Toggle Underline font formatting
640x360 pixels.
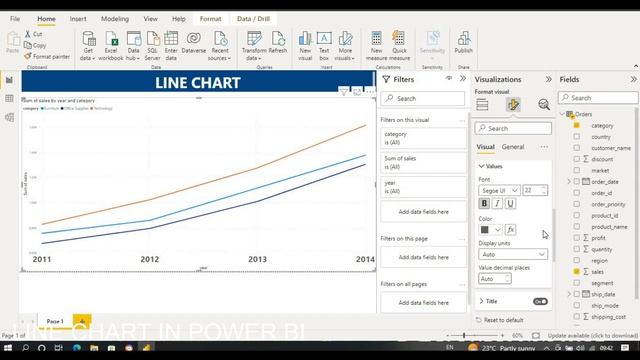coord(510,203)
